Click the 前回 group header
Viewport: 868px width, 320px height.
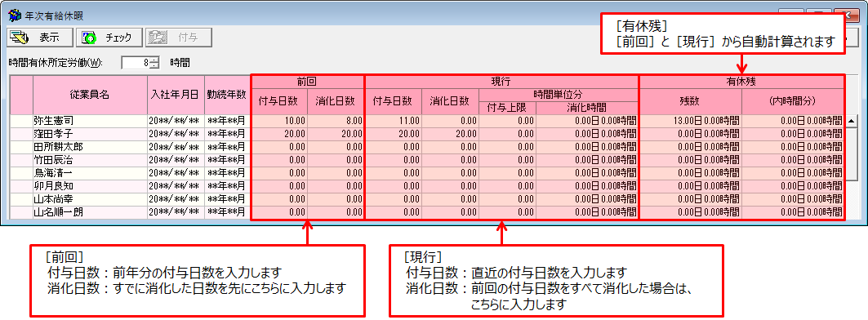307,81
